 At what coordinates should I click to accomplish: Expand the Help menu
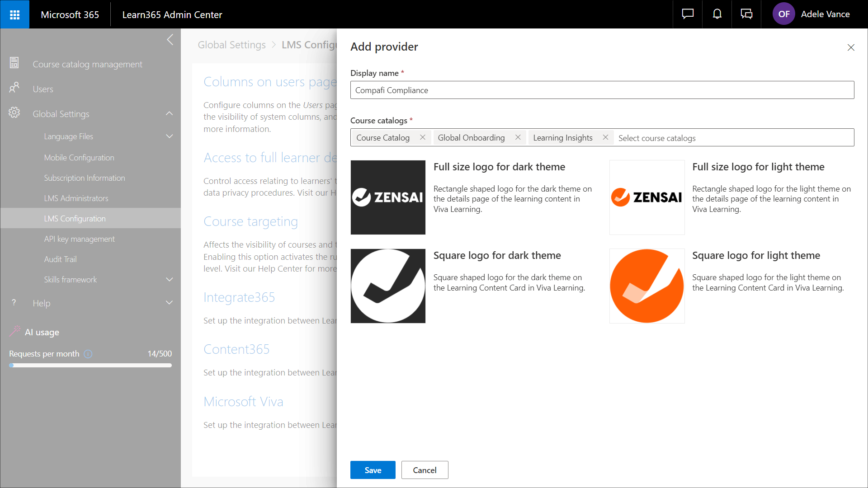(x=170, y=303)
